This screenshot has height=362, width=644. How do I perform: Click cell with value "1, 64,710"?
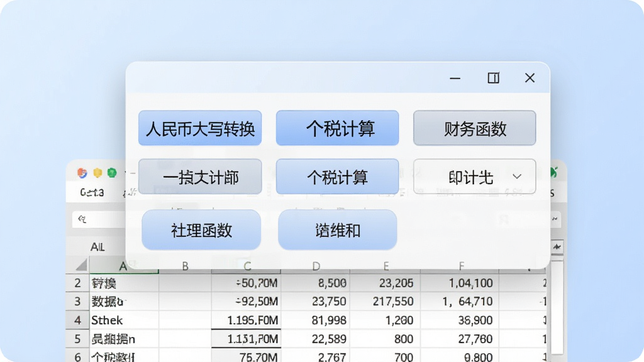(460, 301)
